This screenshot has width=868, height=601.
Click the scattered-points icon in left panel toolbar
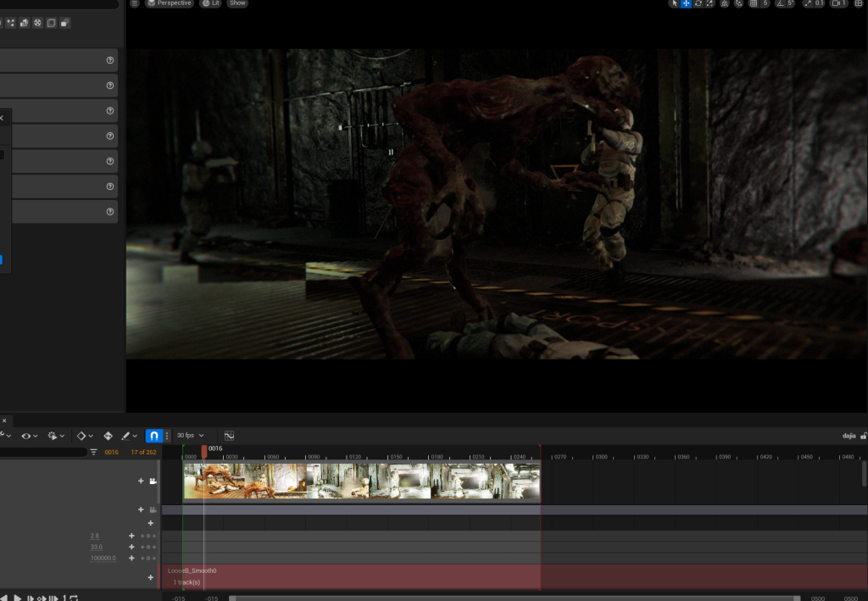(10, 23)
